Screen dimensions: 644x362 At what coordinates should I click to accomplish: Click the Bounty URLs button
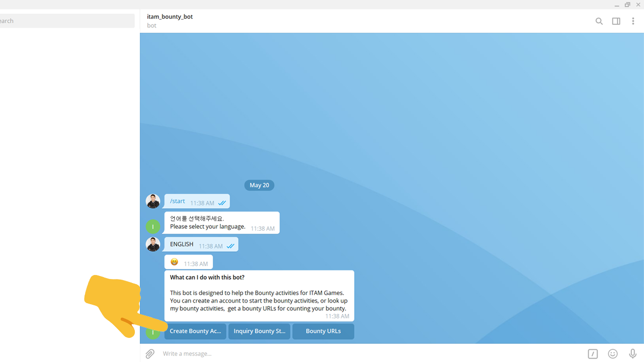tap(323, 331)
